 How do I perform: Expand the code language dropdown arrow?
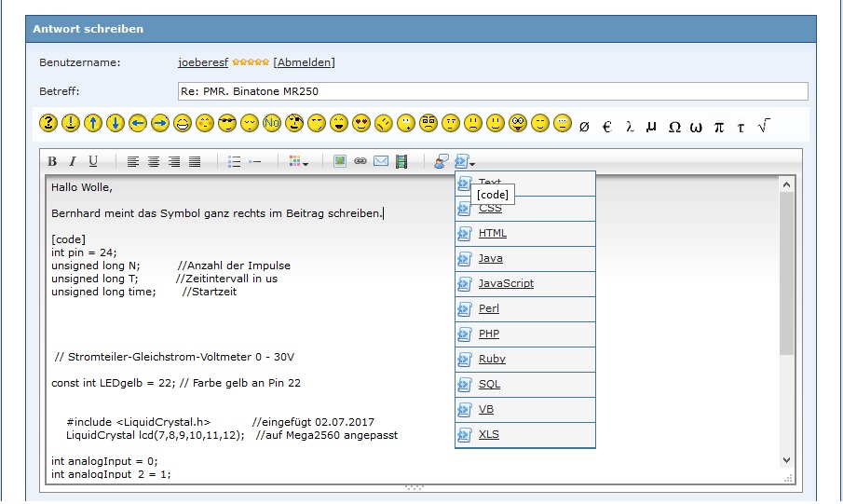473,164
